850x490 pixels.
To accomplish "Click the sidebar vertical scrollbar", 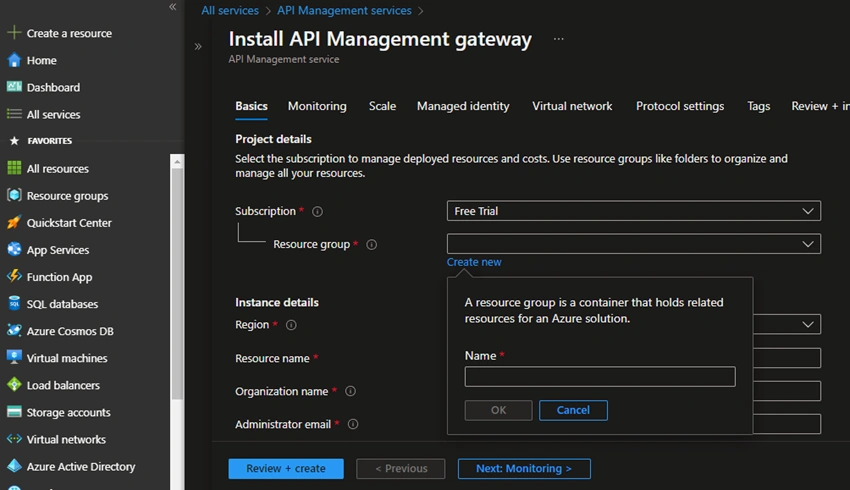I will tap(177, 282).
